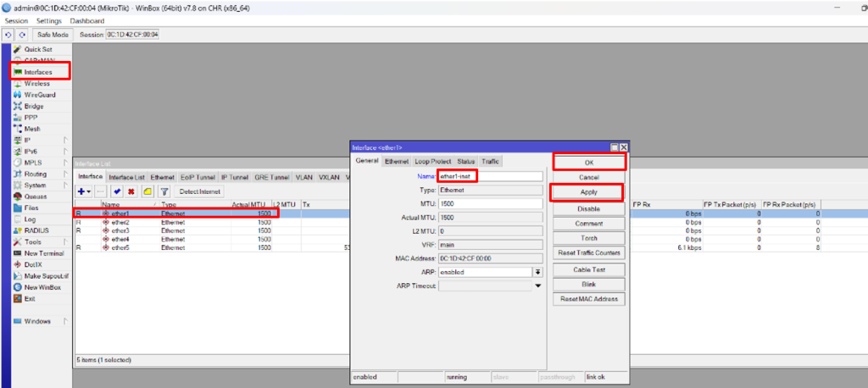Open the WireGuard menu
The height and width of the screenshot is (388, 868).
39,95
